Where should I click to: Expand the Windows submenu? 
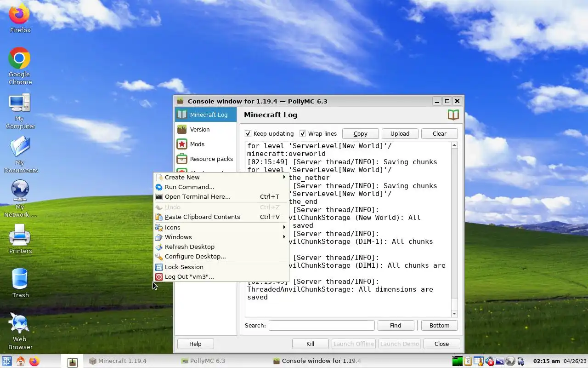[221, 237]
